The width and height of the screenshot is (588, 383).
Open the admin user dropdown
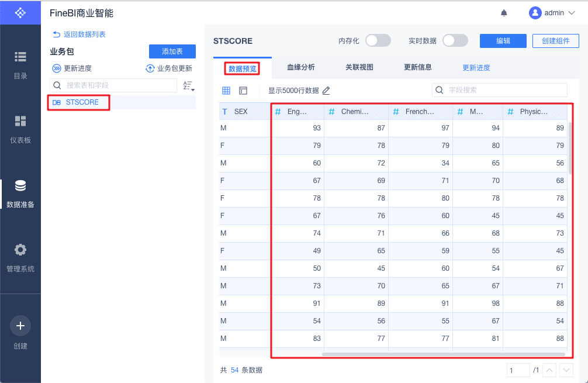(552, 13)
